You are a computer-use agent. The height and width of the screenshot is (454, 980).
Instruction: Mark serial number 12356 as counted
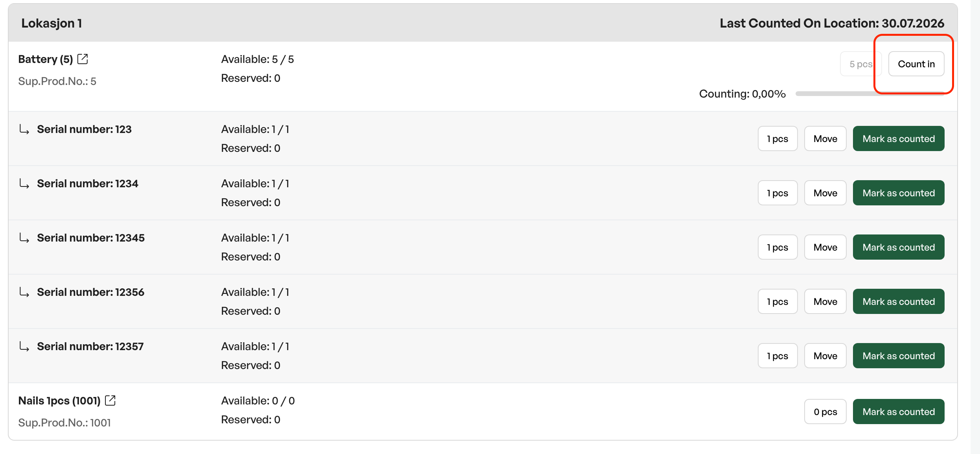899,301
